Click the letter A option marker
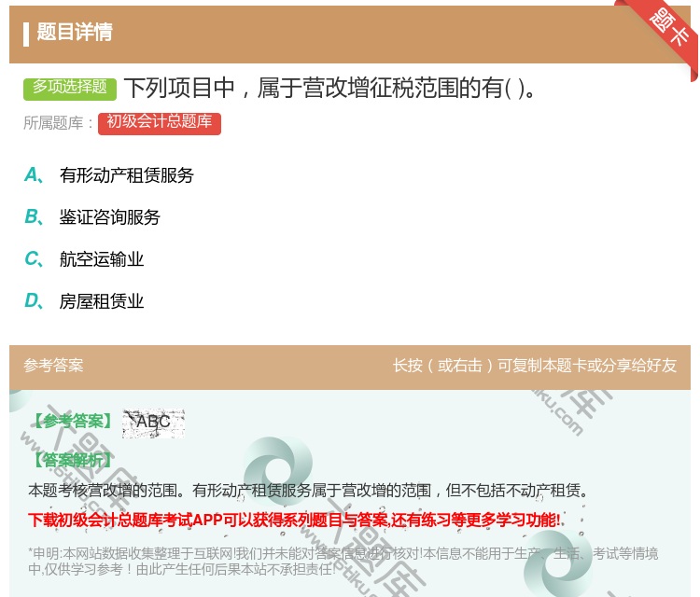 34,175
